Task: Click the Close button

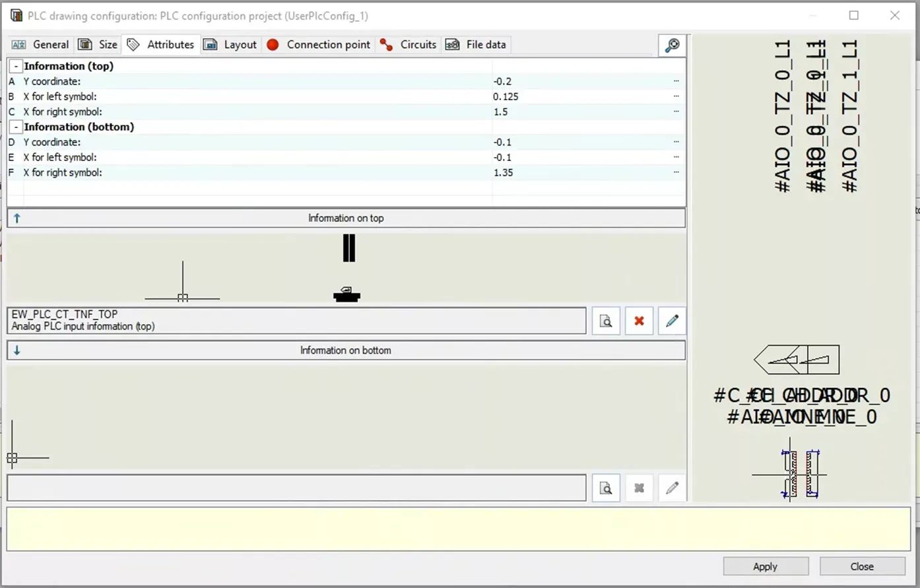Action: click(862, 566)
